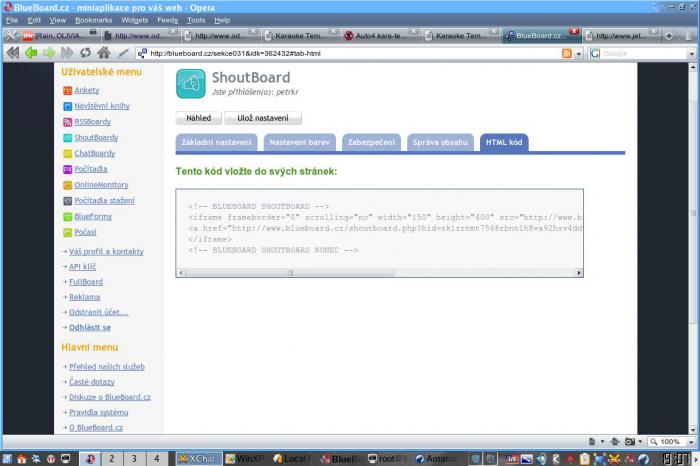The image size is (700, 466).
Task: Click the RSSBoardy orange feed icon
Action: point(67,122)
